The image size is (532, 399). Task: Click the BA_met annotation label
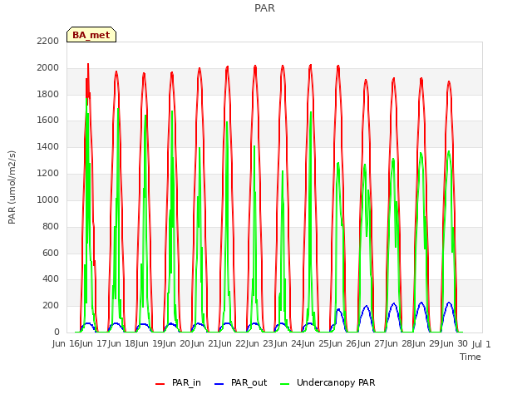click(91, 35)
